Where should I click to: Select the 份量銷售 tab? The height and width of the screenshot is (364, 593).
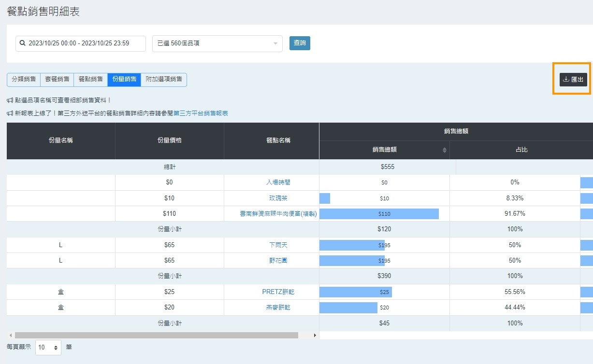point(124,80)
